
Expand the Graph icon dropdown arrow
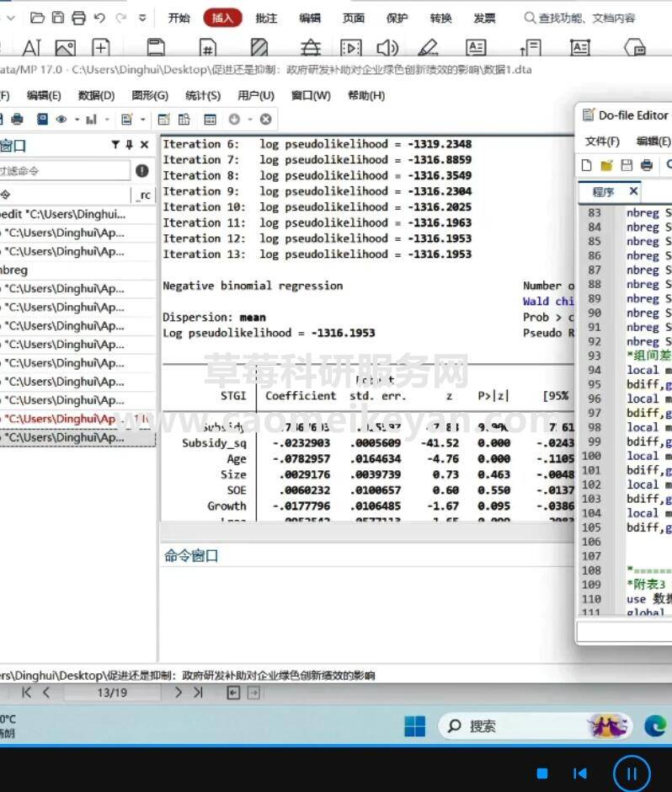[x=106, y=120]
